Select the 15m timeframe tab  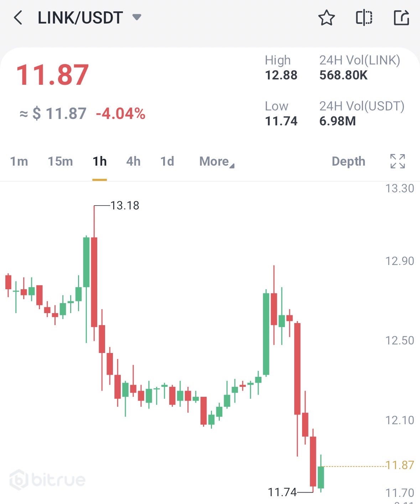pyautogui.click(x=60, y=162)
